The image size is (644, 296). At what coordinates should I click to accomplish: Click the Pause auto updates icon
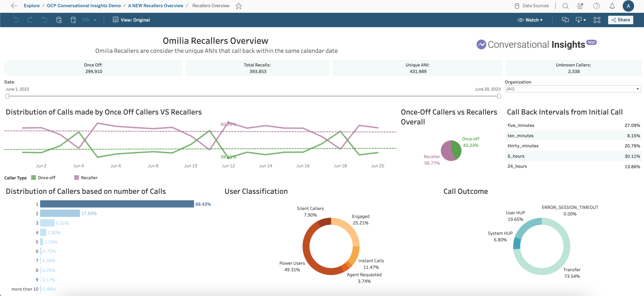click(73, 20)
